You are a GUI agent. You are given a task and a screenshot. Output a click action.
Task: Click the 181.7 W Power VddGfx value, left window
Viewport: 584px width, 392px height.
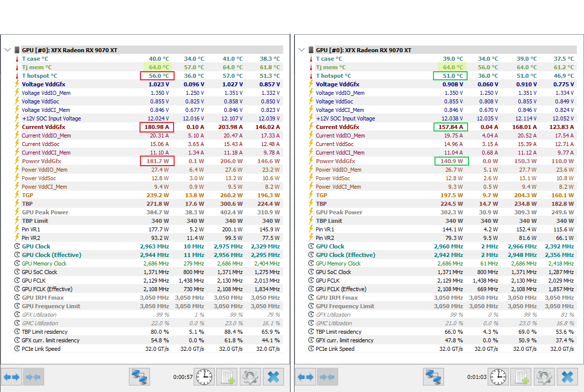[158, 161]
